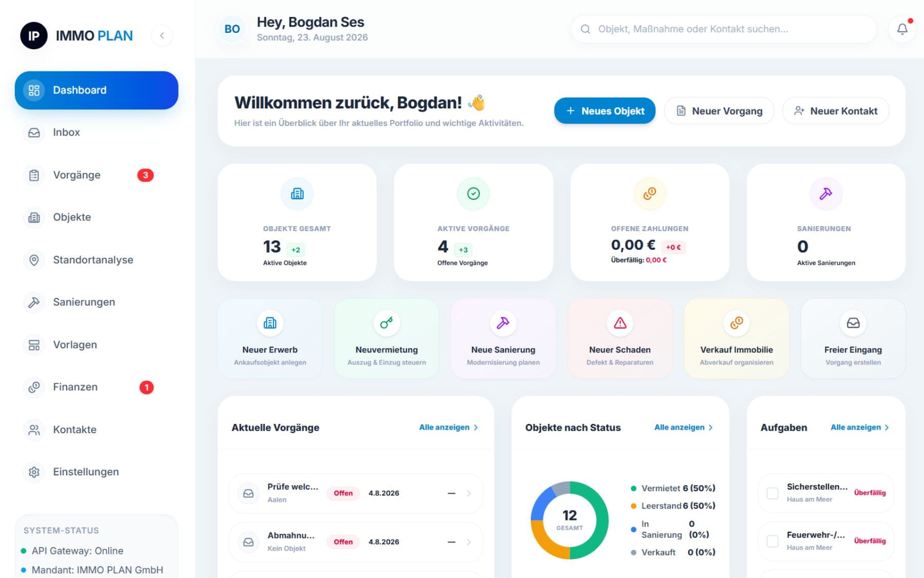This screenshot has height=578, width=924.
Task: Click the Finanzen sidebar icon
Action: pyautogui.click(x=34, y=387)
